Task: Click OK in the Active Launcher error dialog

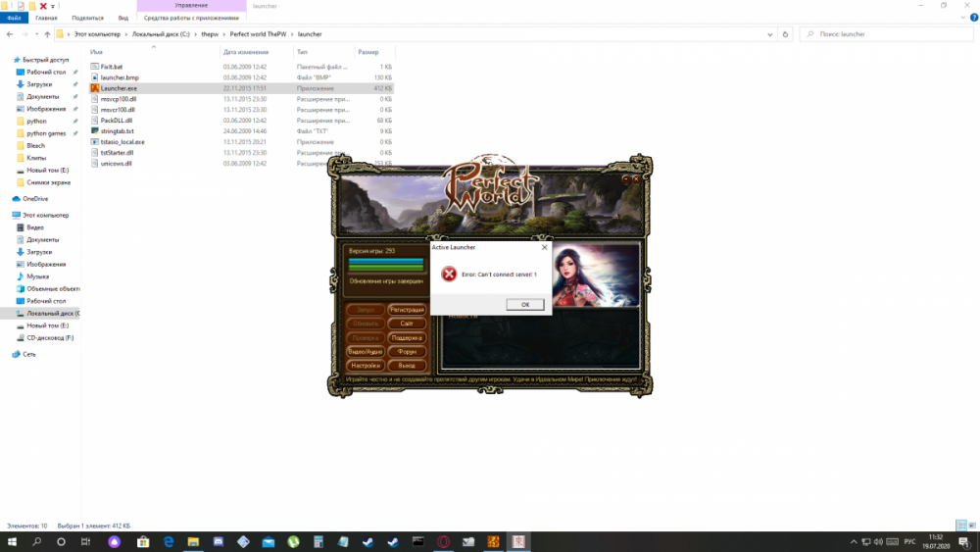Action: [525, 304]
